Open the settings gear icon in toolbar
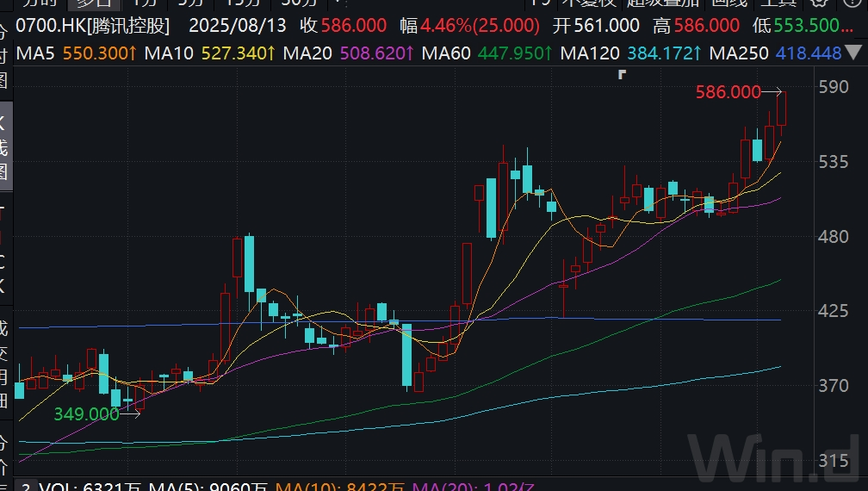The image size is (868, 491). [x=819, y=3]
